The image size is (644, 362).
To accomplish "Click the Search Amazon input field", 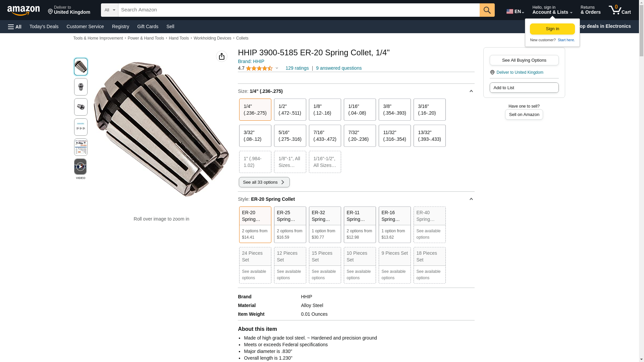I will 299,10.
